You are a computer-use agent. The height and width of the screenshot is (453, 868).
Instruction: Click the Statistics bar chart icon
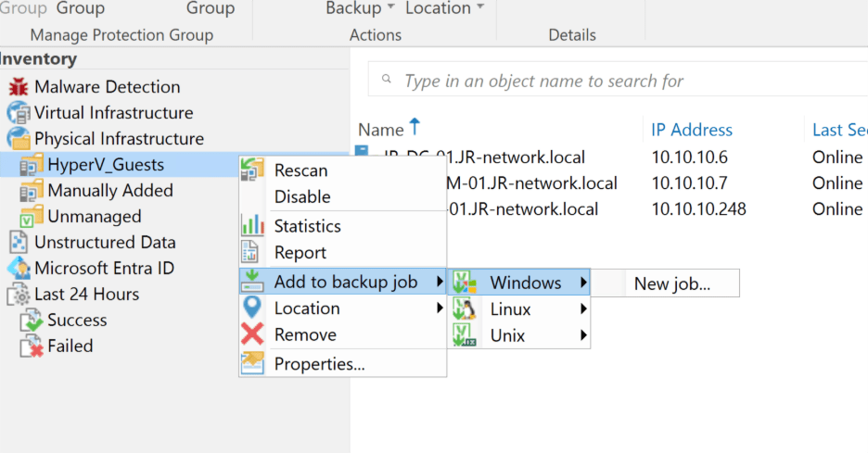click(x=251, y=225)
